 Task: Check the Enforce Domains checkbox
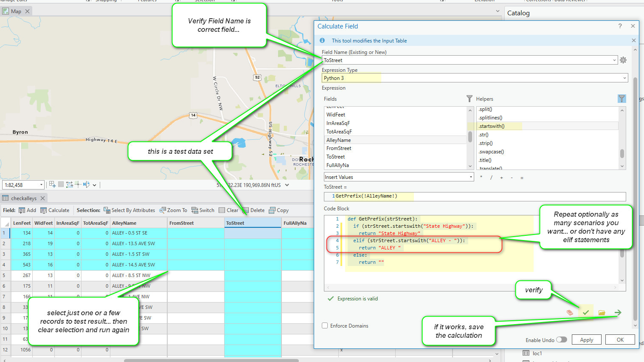(x=325, y=326)
